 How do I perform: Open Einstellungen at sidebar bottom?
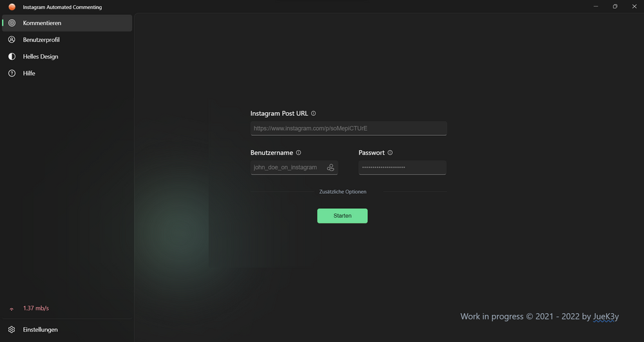click(67, 330)
